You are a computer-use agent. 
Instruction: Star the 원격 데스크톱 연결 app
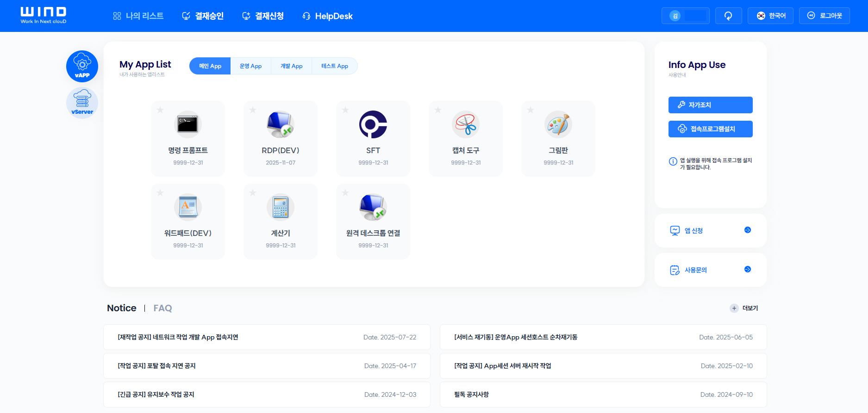tap(345, 192)
